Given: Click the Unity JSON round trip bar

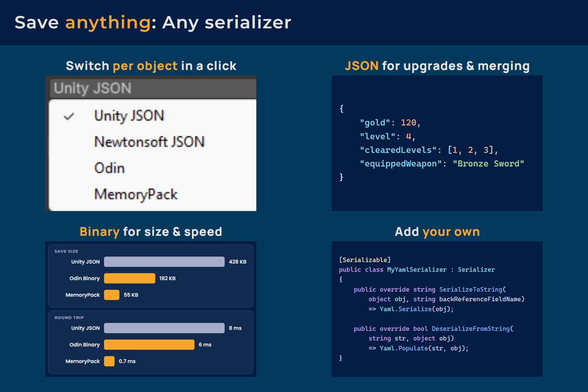Looking at the screenshot, I should [x=164, y=328].
